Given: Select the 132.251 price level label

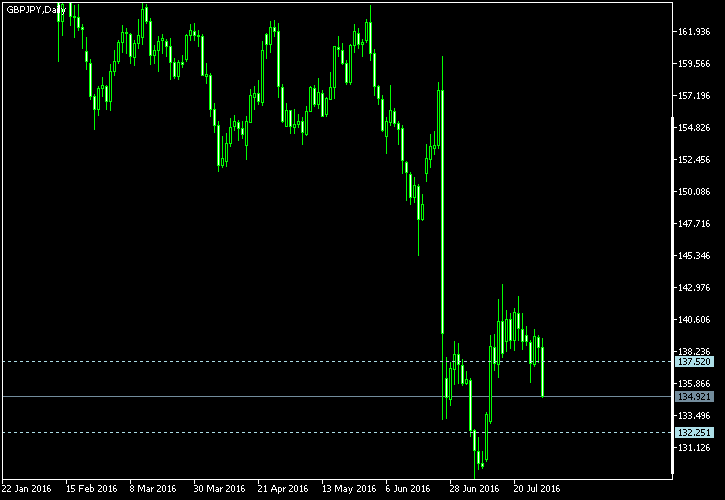Looking at the screenshot, I should (694, 433).
